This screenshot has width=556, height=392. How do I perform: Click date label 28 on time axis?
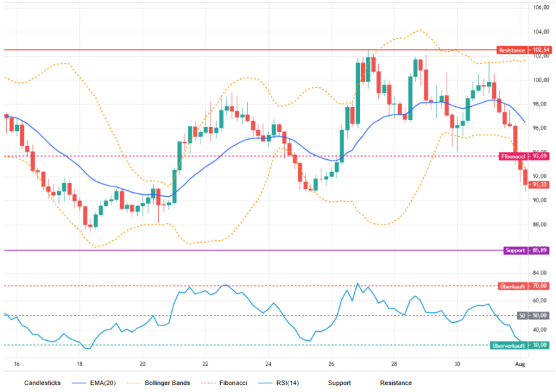click(x=394, y=364)
